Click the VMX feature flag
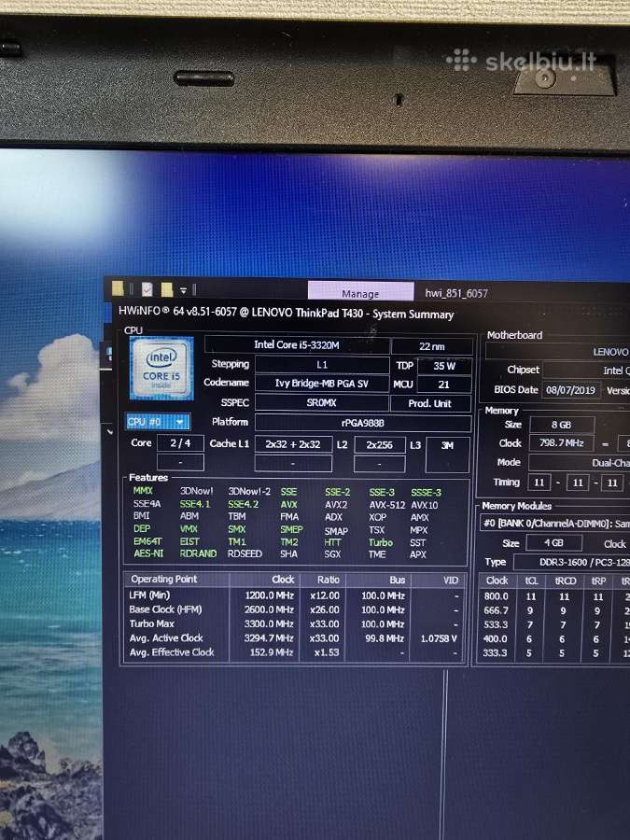This screenshot has height=840, width=630. [189, 528]
